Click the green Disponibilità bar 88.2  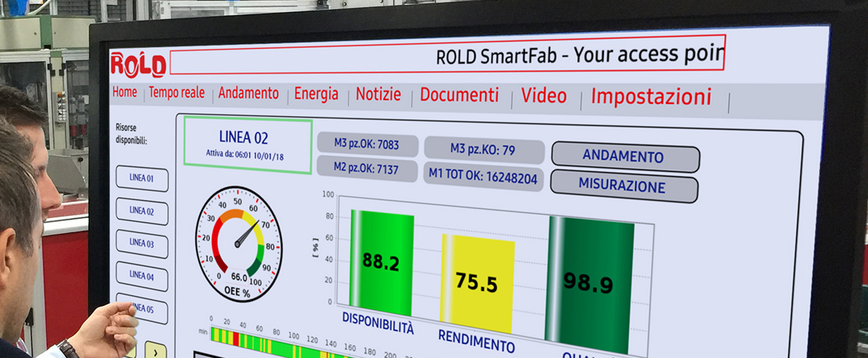click(x=382, y=264)
